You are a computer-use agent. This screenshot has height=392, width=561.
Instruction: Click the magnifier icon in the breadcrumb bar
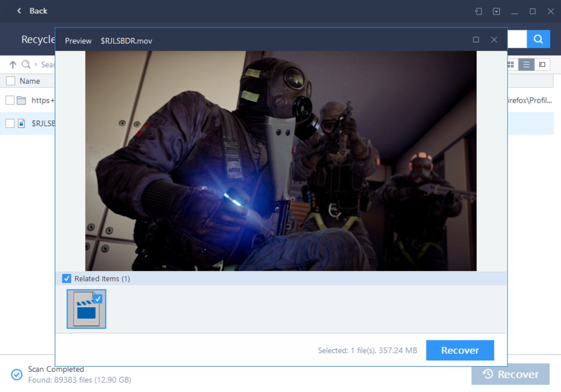click(x=26, y=65)
